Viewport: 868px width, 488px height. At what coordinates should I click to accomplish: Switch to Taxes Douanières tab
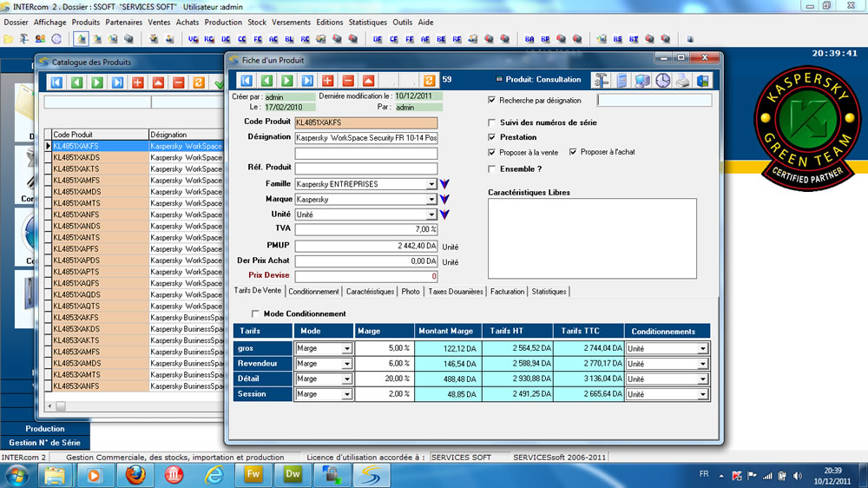(x=456, y=292)
